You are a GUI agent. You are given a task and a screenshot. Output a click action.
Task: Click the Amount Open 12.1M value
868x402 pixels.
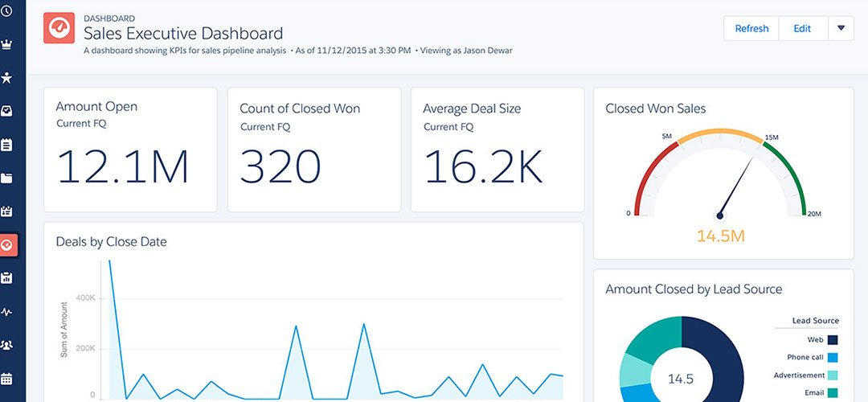click(123, 166)
